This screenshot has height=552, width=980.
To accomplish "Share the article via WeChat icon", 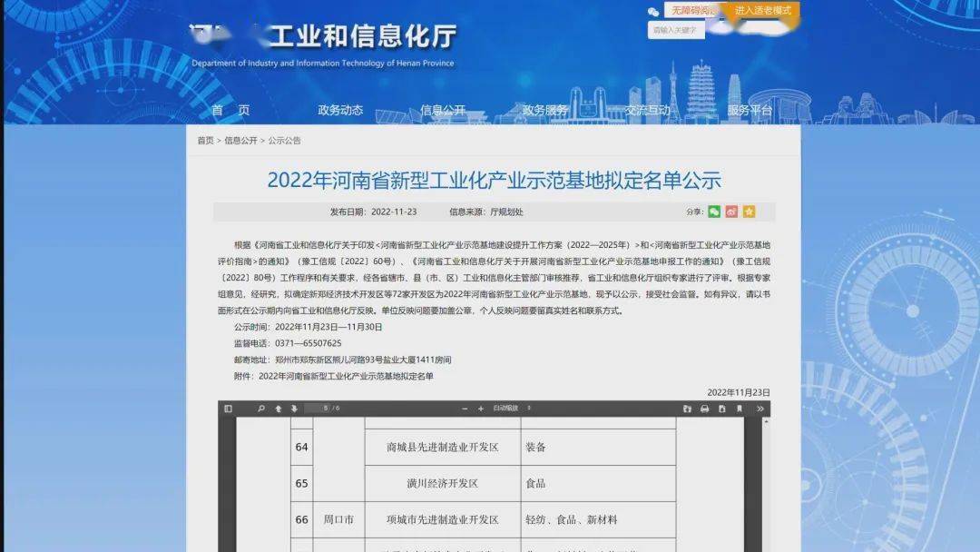I will 714,212.
